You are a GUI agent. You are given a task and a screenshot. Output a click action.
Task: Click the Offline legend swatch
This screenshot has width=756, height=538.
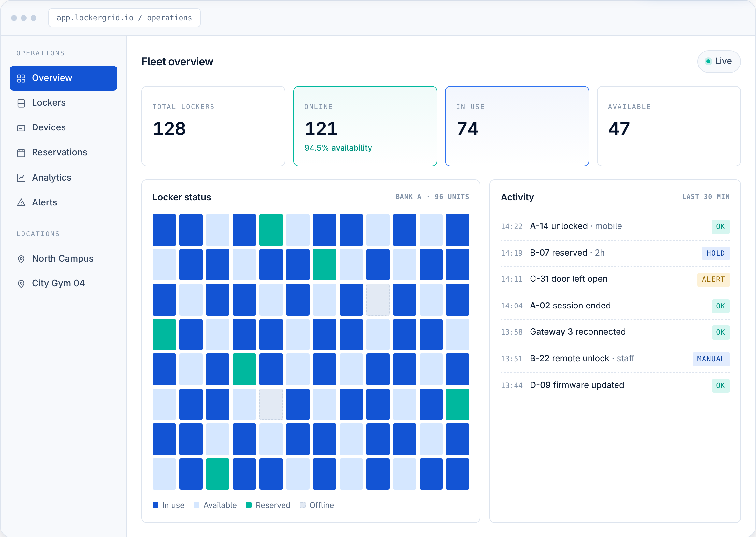pos(302,505)
